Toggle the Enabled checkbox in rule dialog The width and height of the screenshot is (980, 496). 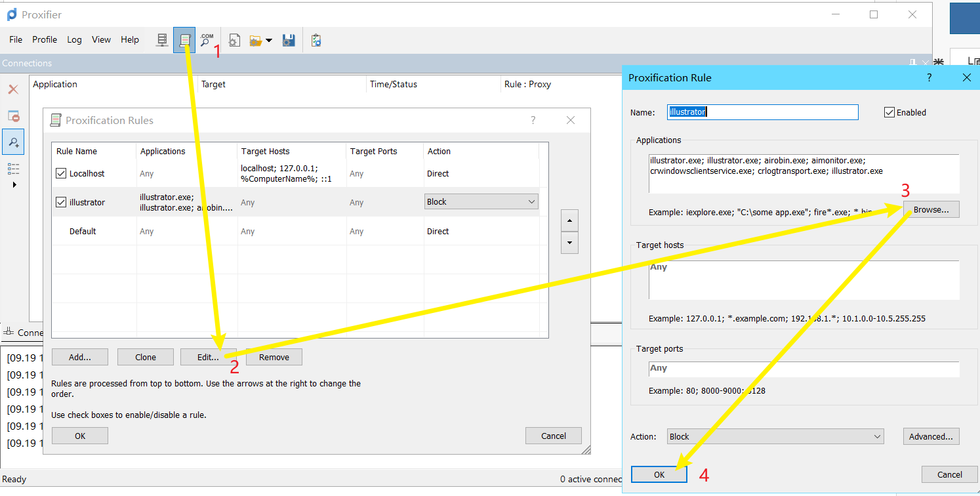(x=889, y=112)
